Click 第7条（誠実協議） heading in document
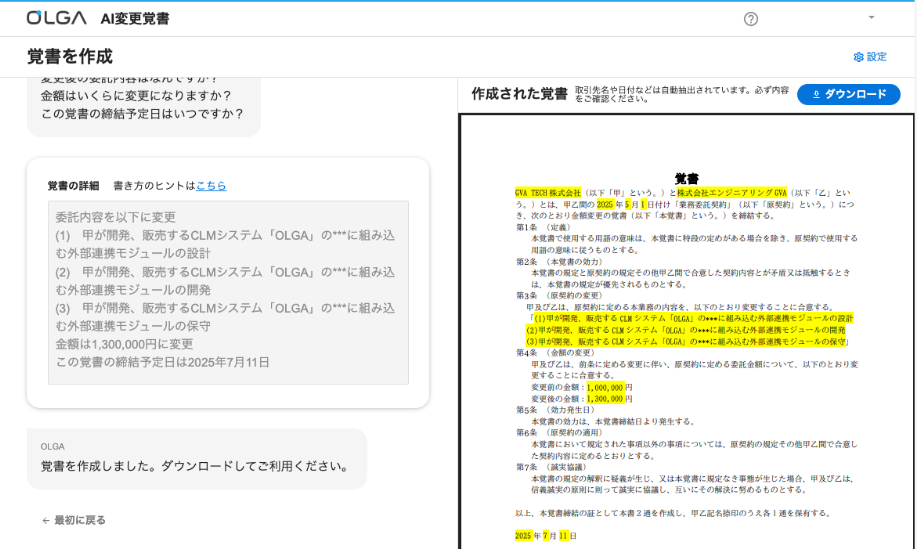This screenshot has height=549, width=917. point(551,467)
